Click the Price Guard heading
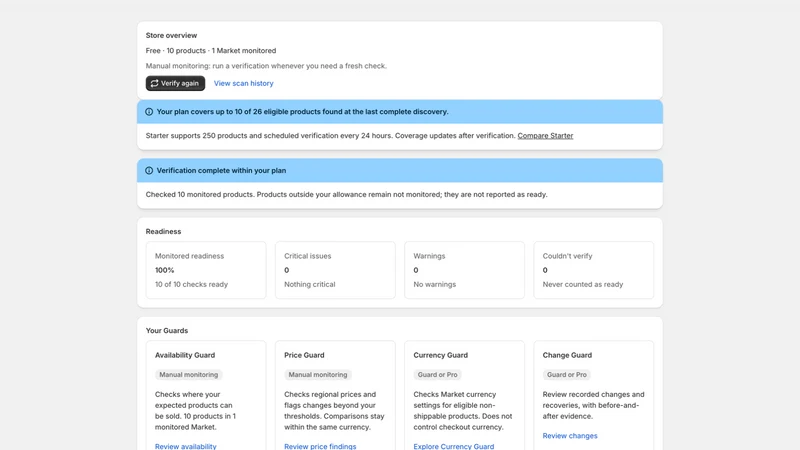800x450 pixels. pyautogui.click(x=304, y=355)
